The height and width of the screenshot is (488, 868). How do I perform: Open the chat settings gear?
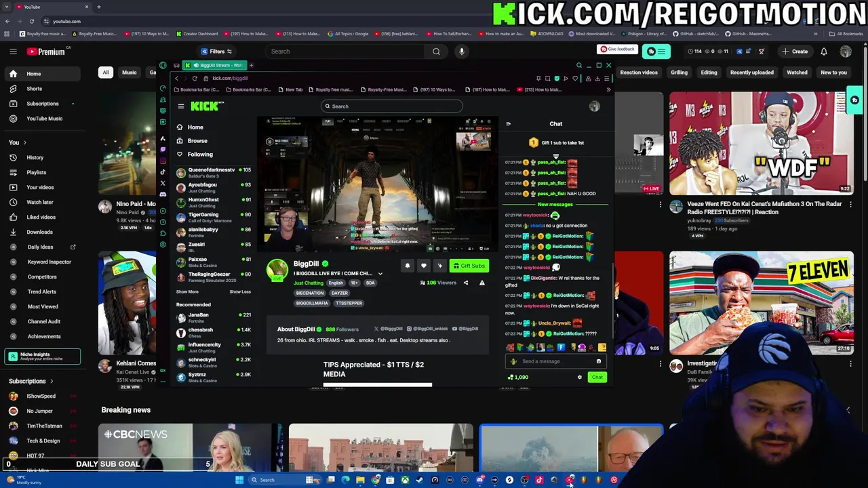click(x=580, y=378)
